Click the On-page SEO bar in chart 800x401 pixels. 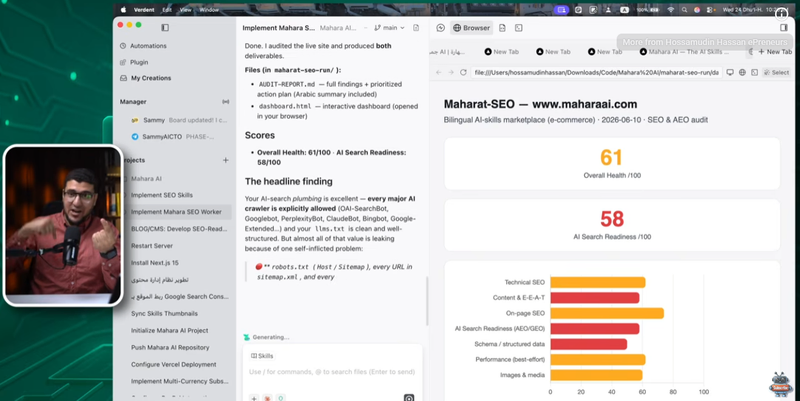[607, 313]
